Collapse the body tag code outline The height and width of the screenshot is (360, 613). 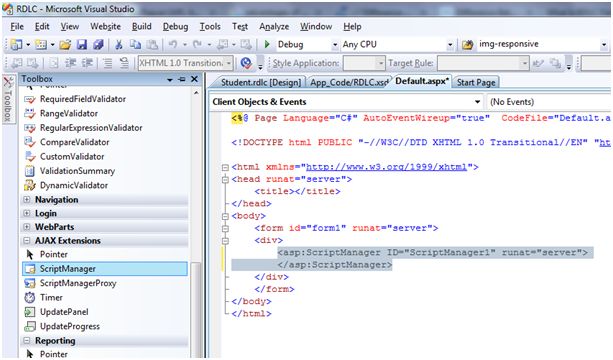(225, 216)
